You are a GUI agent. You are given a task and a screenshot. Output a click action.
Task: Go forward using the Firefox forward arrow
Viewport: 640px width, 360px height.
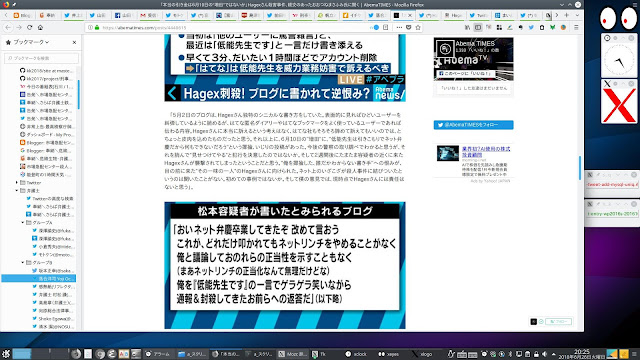(x=19, y=27)
